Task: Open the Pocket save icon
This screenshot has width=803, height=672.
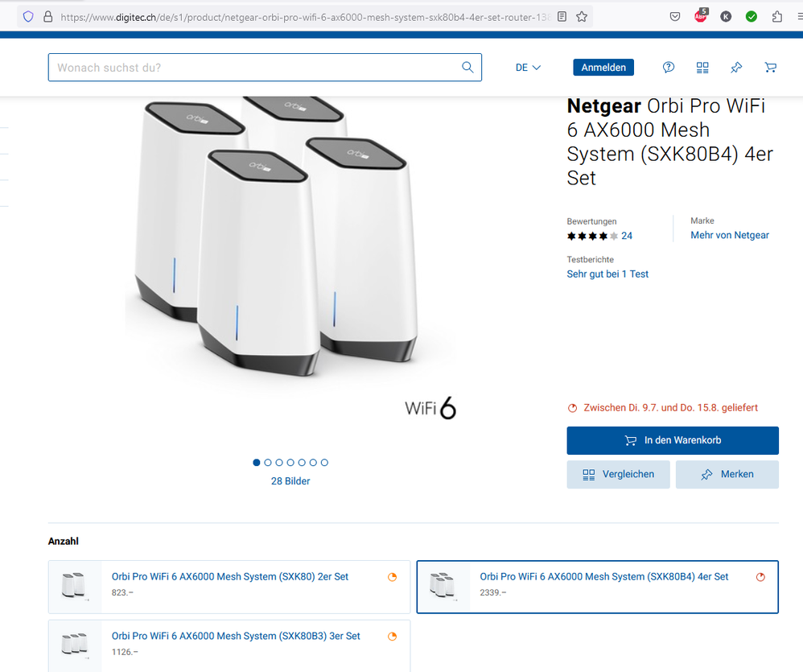Action: point(675,17)
